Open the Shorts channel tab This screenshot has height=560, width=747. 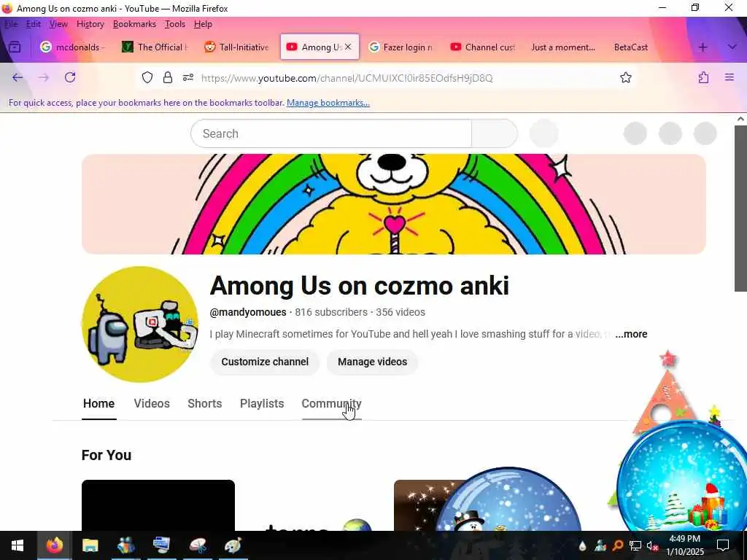tap(205, 404)
